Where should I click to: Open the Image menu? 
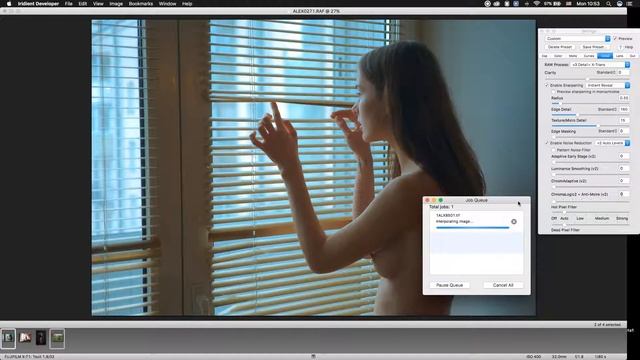116,4
